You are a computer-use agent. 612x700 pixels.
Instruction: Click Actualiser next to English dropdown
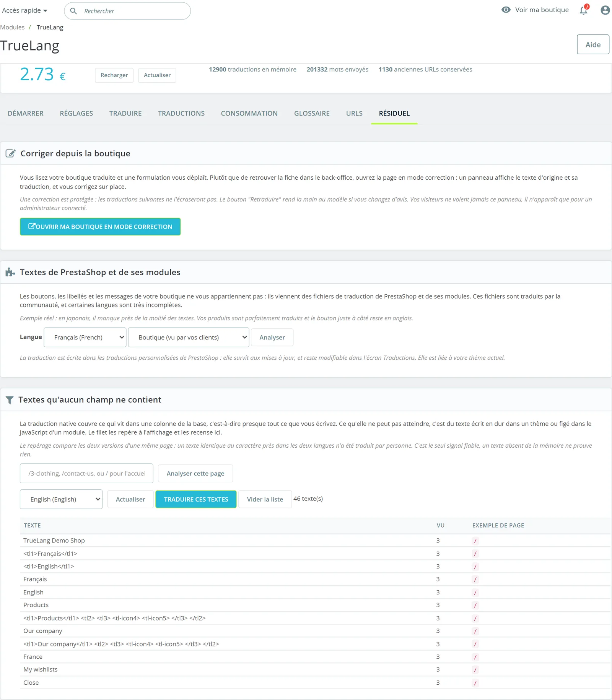(x=130, y=499)
